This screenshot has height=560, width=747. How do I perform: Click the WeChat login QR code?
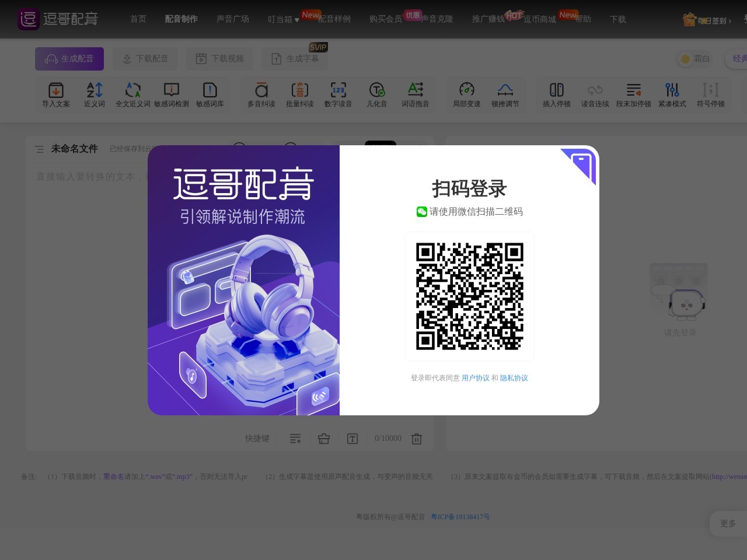(469, 296)
